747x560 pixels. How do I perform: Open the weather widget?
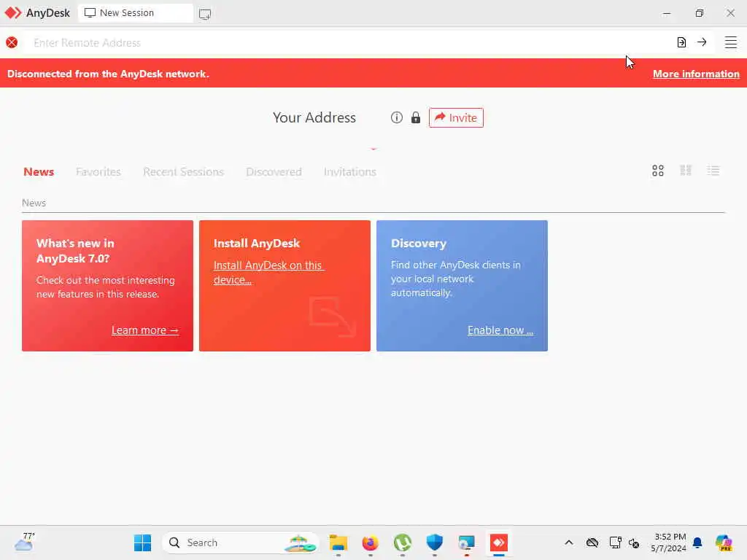coord(24,542)
